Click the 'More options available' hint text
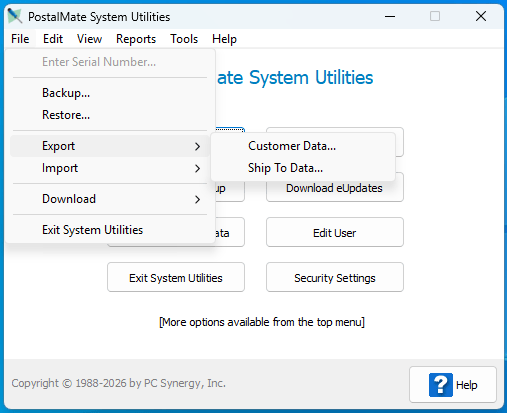Screen dimensions: 507x413 (262, 322)
